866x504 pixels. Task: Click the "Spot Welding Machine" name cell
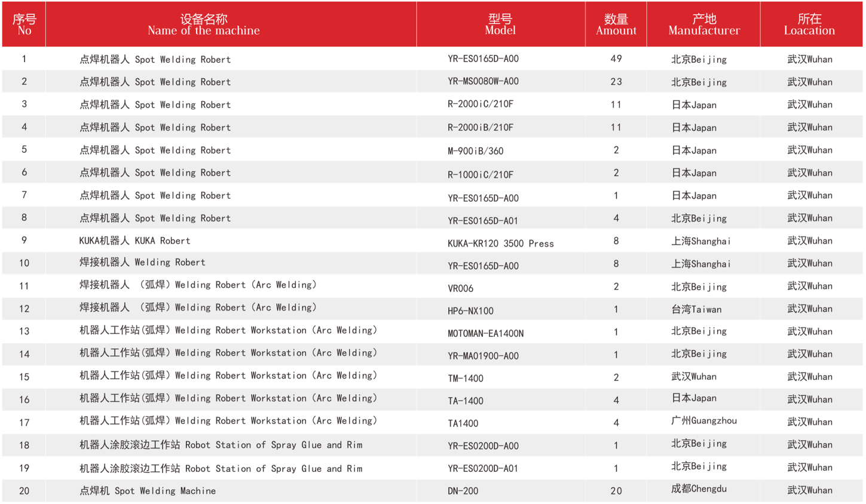click(147, 491)
